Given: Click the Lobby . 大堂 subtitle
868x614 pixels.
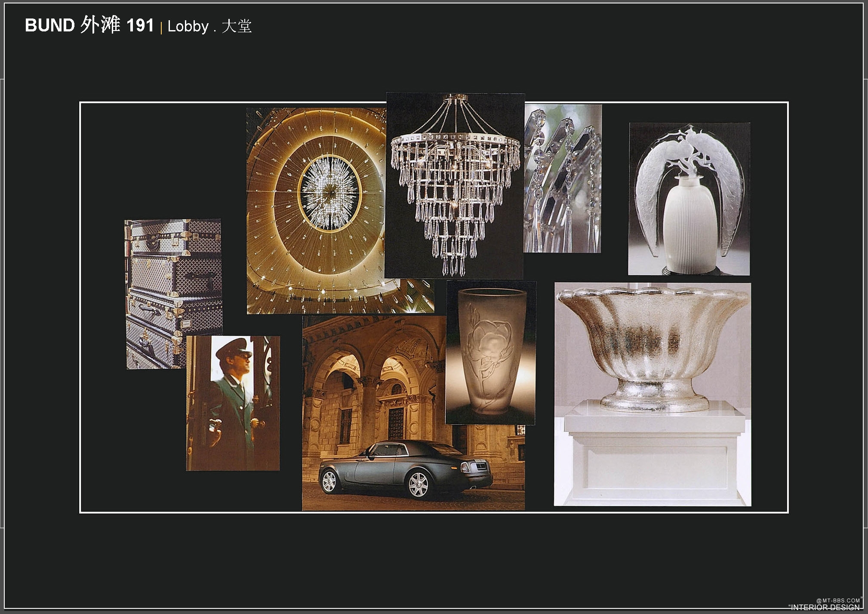Looking at the screenshot, I should click(x=209, y=27).
